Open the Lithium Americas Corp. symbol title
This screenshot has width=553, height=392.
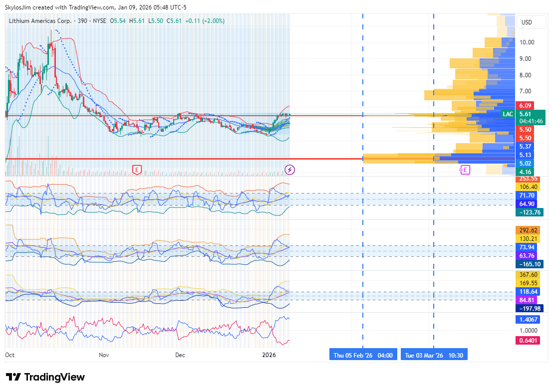tap(40, 21)
